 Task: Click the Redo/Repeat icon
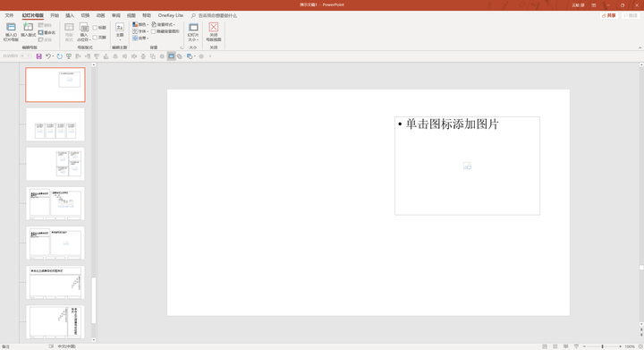[x=60, y=56]
